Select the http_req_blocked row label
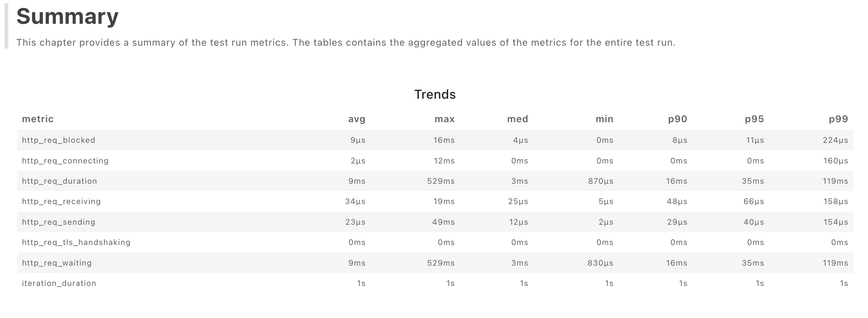The height and width of the screenshot is (318, 868). click(x=59, y=140)
